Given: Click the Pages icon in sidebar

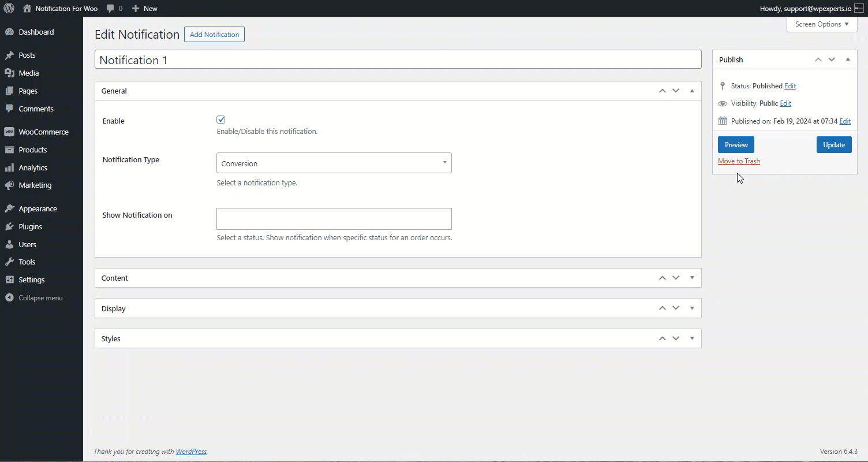Looking at the screenshot, I should click(x=9, y=91).
